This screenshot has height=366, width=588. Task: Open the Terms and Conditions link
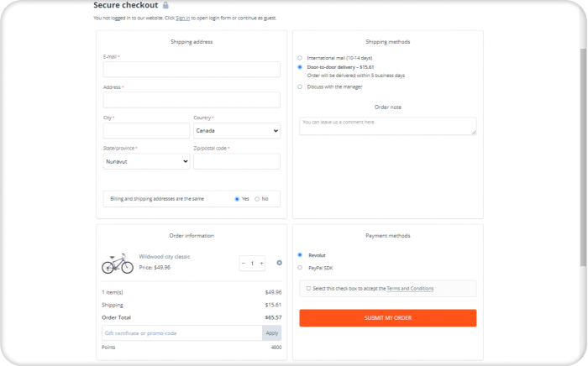410,289
